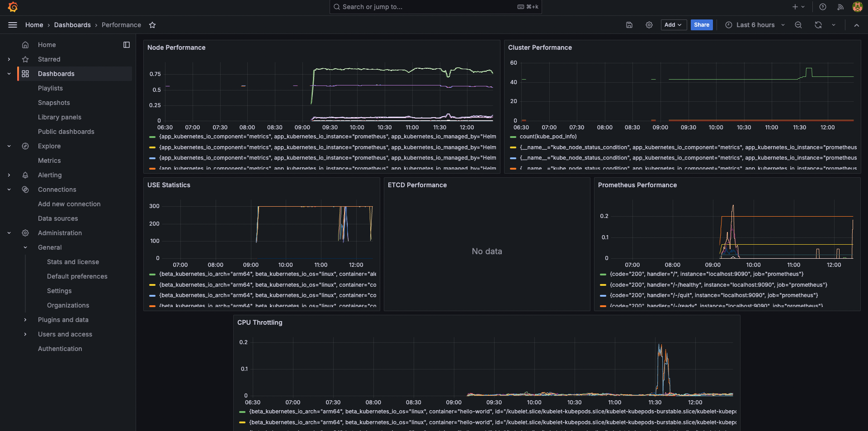Screen dimensions: 868x431
Task: Focus the Search or jump to field
Action: coord(435,7)
